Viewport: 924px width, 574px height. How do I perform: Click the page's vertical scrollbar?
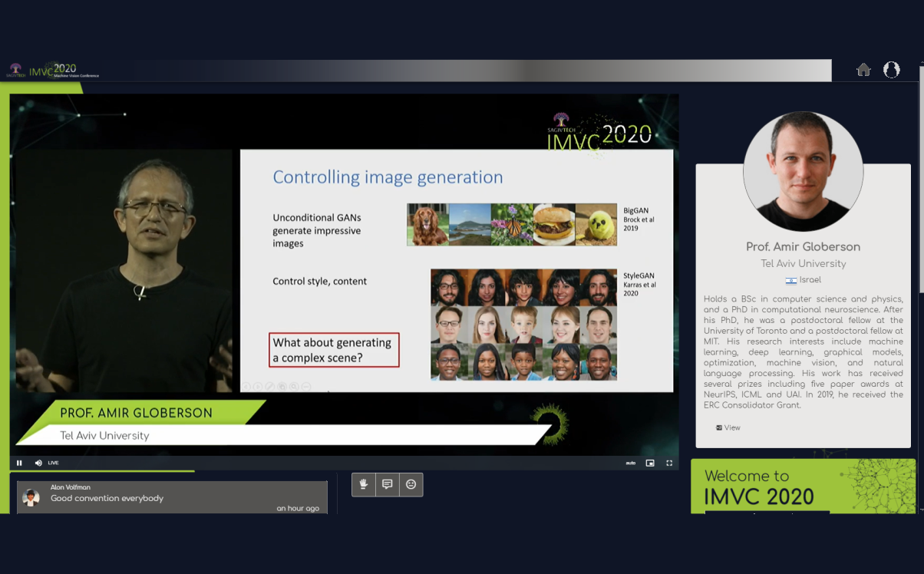(920, 230)
